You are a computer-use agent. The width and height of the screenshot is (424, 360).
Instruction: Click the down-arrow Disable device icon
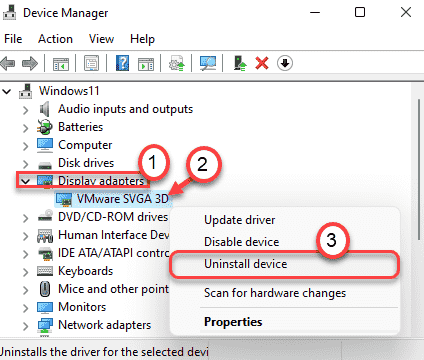point(285,63)
